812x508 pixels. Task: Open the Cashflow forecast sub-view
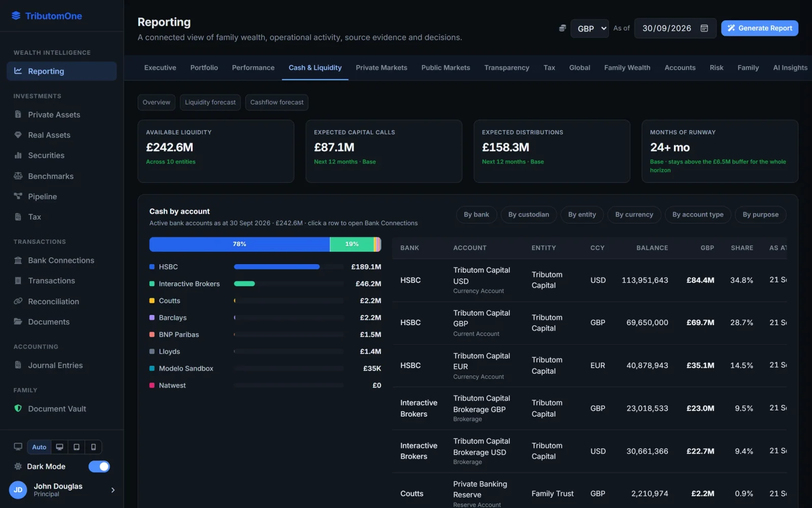pos(277,102)
